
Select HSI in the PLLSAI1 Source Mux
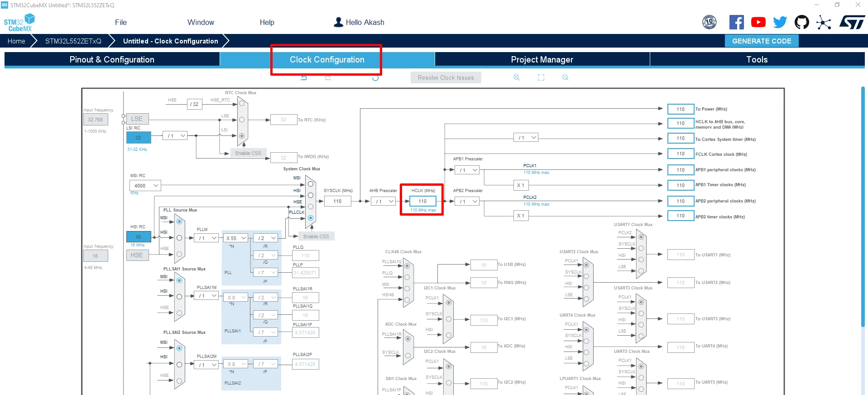coord(179,297)
